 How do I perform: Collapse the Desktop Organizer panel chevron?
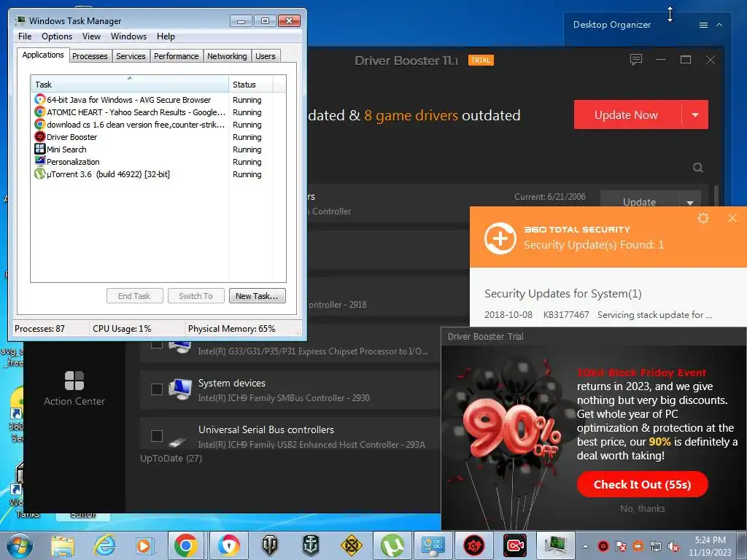click(719, 25)
